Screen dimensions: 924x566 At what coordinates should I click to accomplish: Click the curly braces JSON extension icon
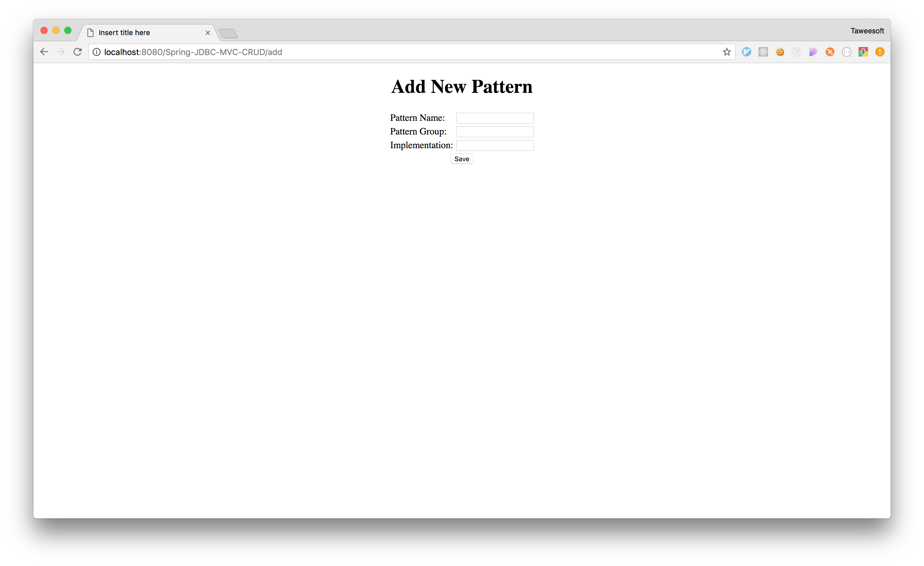click(846, 52)
